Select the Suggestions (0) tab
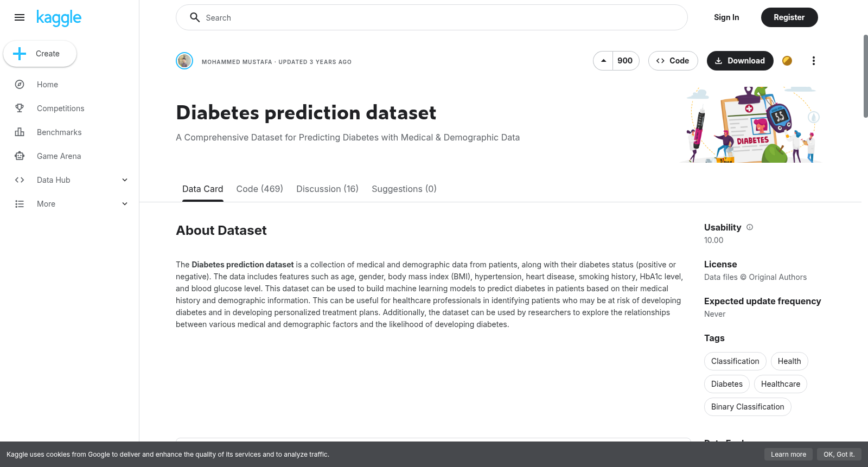The image size is (868, 467). click(x=404, y=189)
